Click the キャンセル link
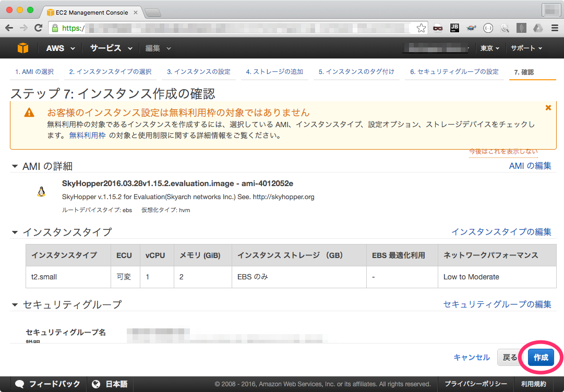The width and height of the screenshot is (564, 392). tap(472, 358)
